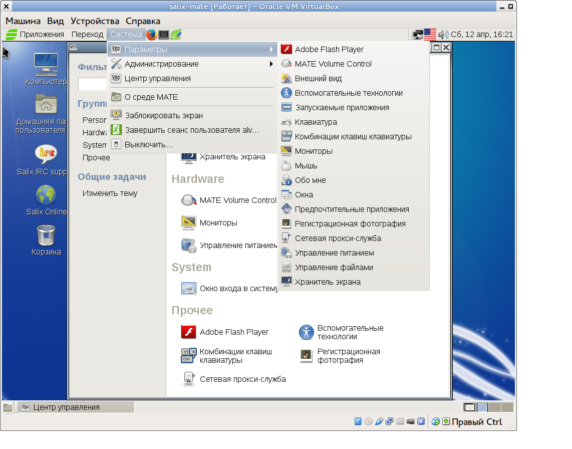Open VirtualBox Устройства menu

[95, 21]
